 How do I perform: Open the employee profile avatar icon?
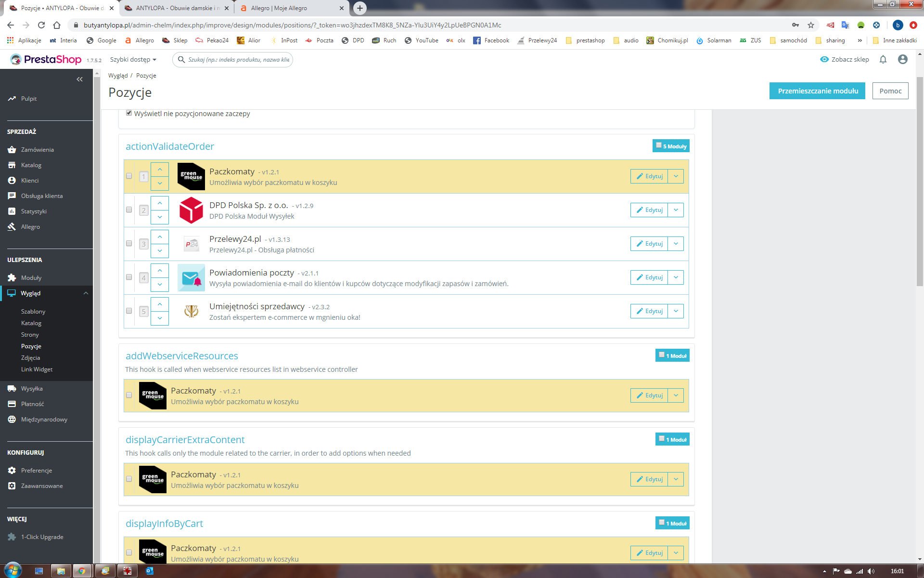click(902, 59)
